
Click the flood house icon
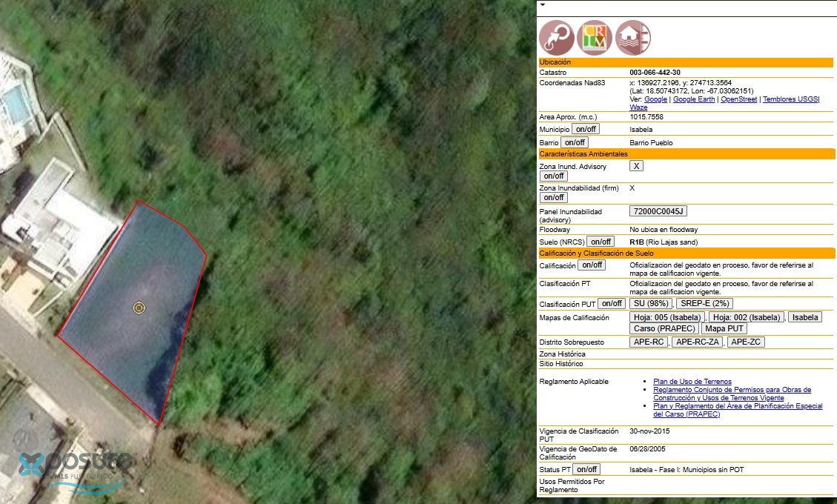(x=633, y=37)
